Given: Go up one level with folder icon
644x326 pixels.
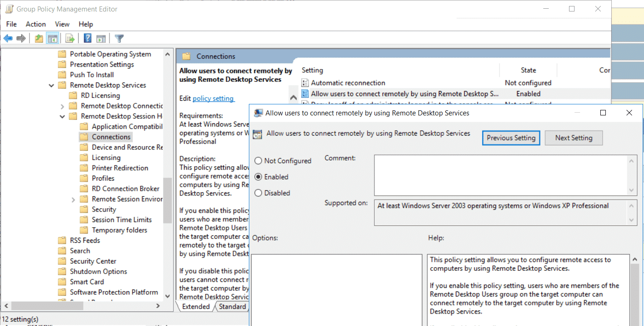Looking at the screenshot, I should (39, 38).
